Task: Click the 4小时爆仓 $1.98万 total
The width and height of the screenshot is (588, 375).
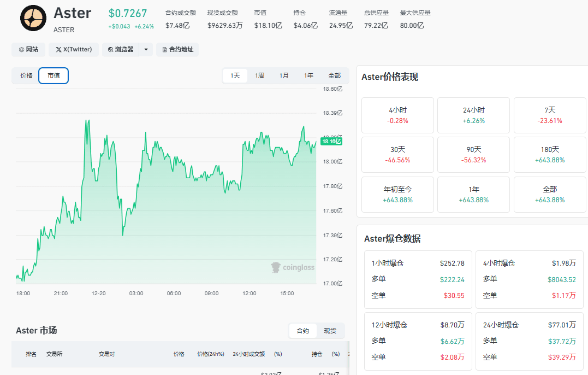Action: tap(563, 263)
